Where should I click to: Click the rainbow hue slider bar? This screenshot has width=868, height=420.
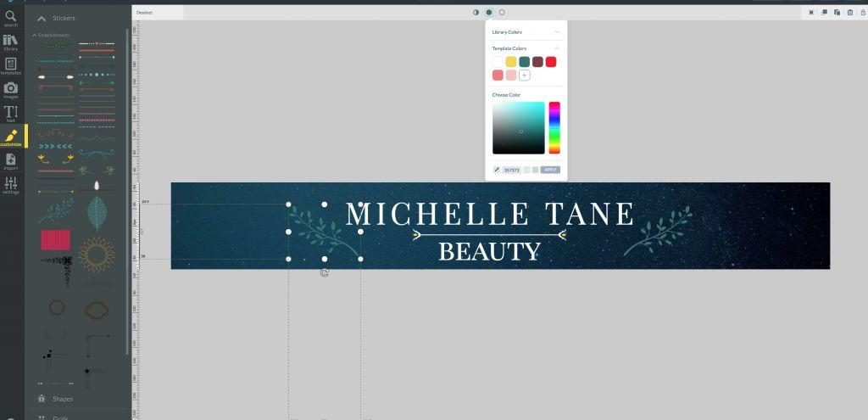coord(554,128)
